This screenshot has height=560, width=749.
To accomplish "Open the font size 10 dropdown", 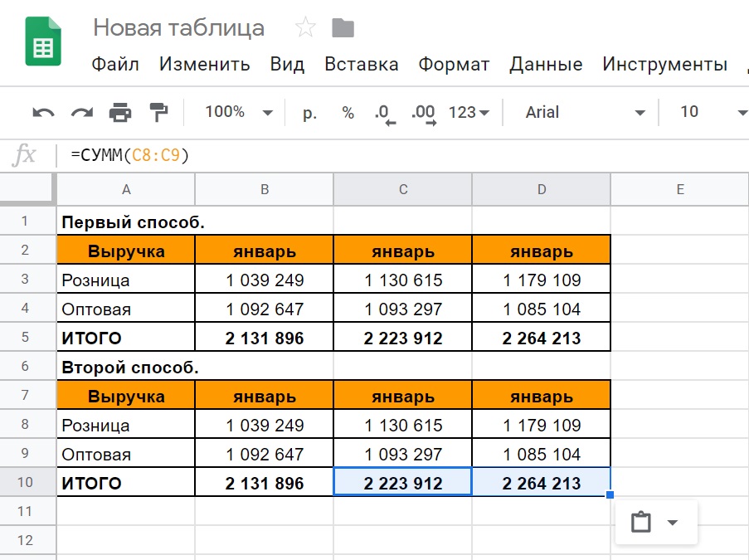I will [713, 112].
